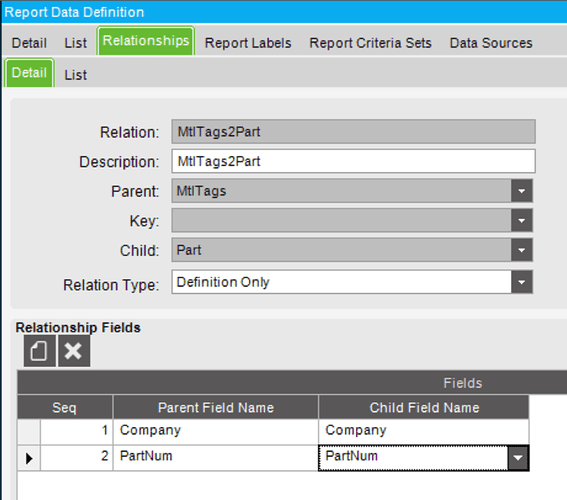This screenshot has height=500, width=567.
Task: Switch to the top-level List tab
Action: click(76, 43)
